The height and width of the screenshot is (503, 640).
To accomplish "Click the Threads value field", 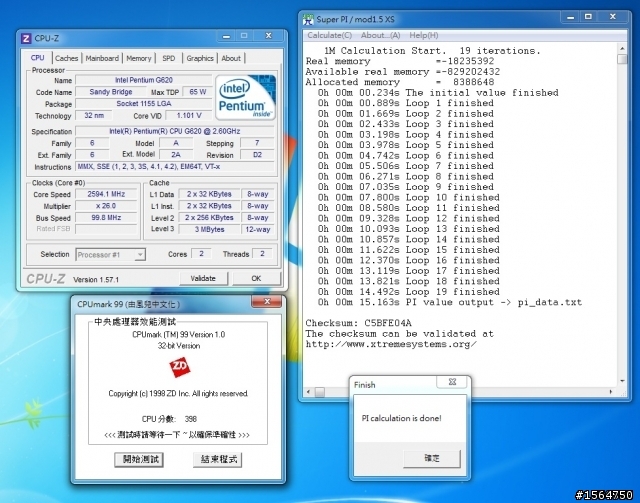I will [x=262, y=254].
